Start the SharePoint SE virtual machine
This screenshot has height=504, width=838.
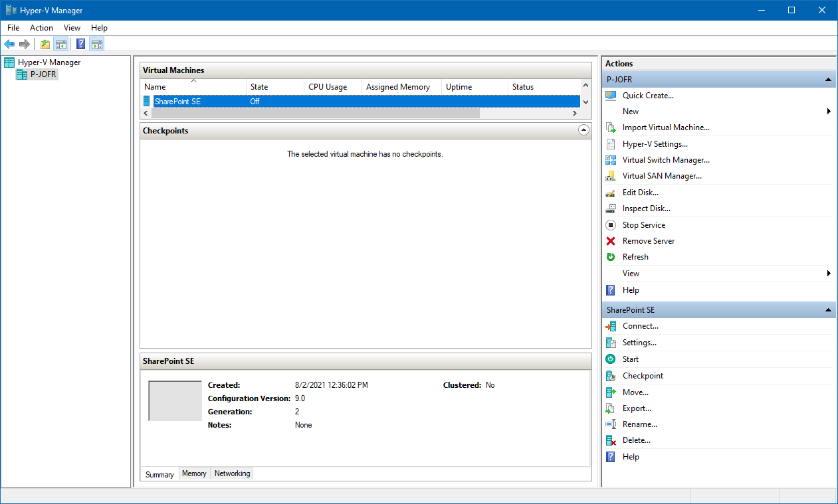coord(630,359)
